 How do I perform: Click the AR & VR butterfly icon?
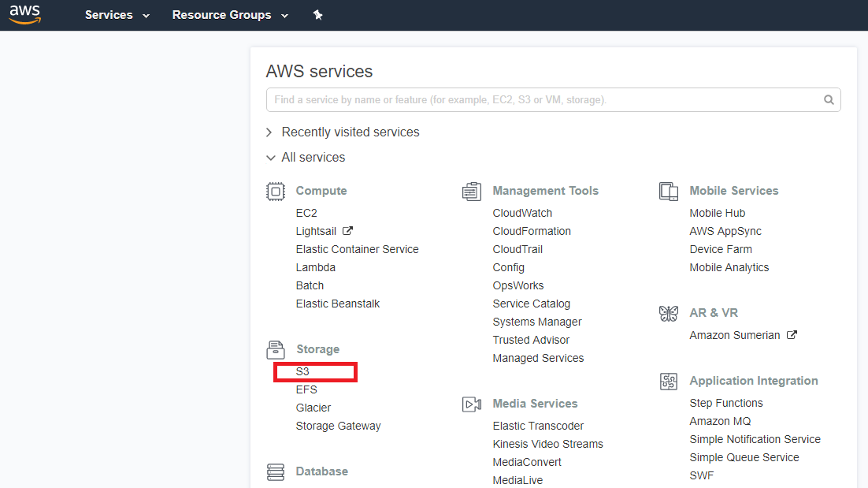pos(669,314)
